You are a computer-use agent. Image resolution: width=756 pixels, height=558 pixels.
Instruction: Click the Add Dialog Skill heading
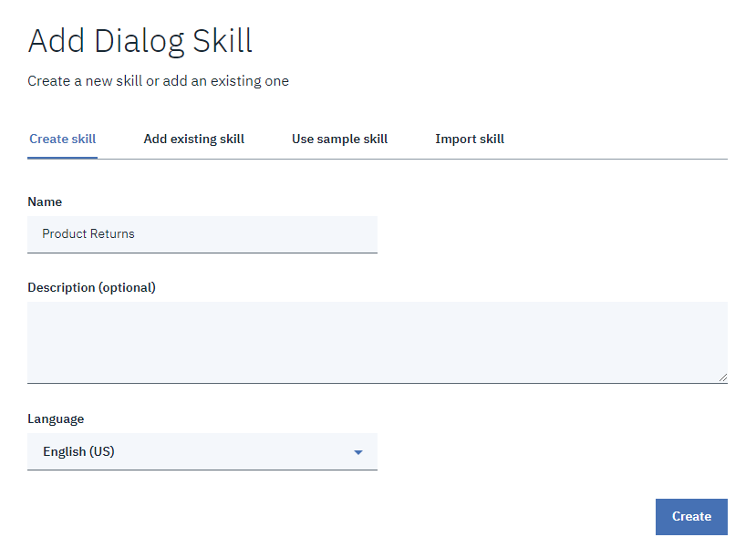pos(140,41)
